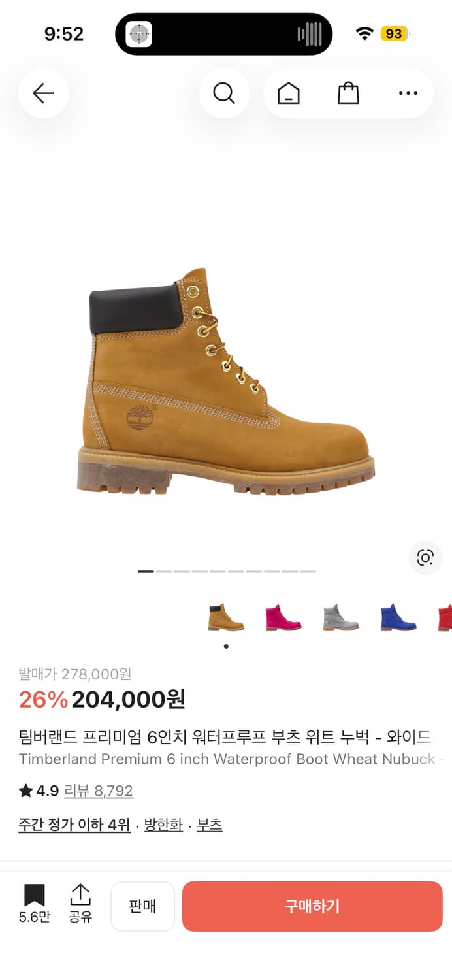Open the 부츠 category link

tap(210, 825)
